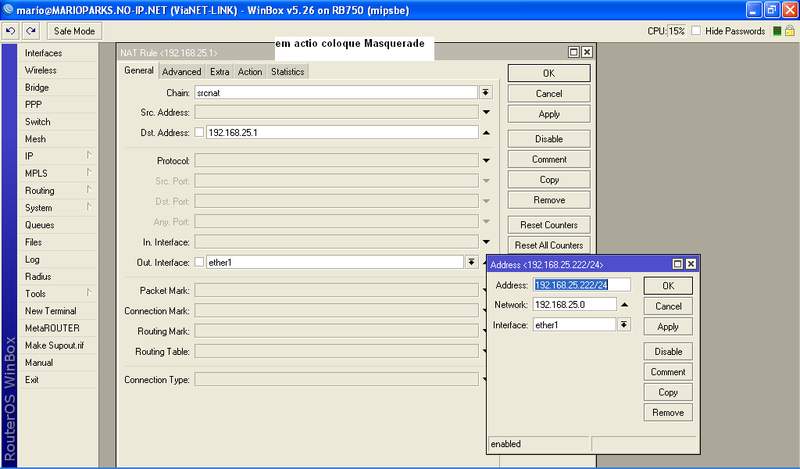Switch to the Action tab
The image size is (800, 469).
point(250,72)
